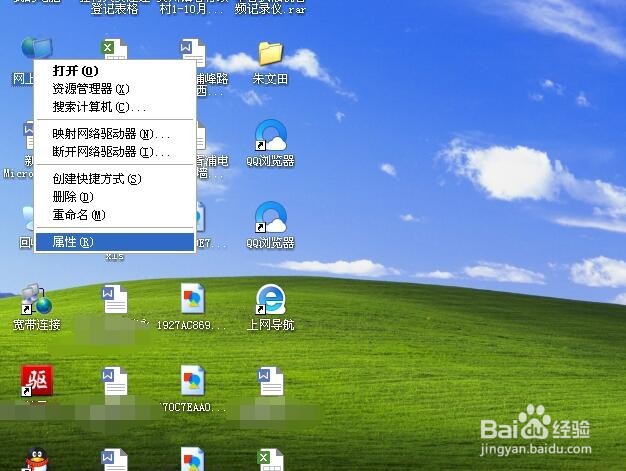Open the Word document beside 宽带连接
This screenshot has height=471, width=626.
coord(115,299)
